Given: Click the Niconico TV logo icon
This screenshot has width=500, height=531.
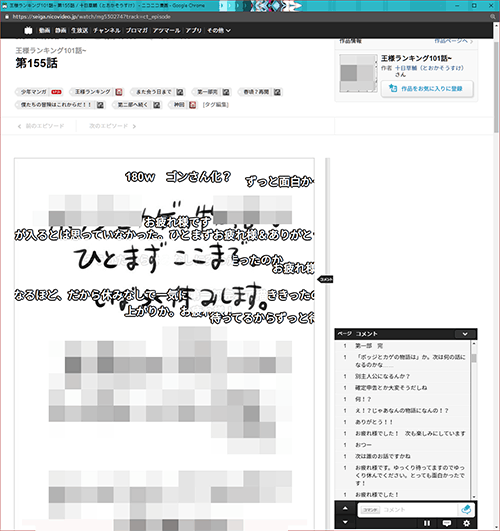Looking at the screenshot, I should [x=28, y=30].
